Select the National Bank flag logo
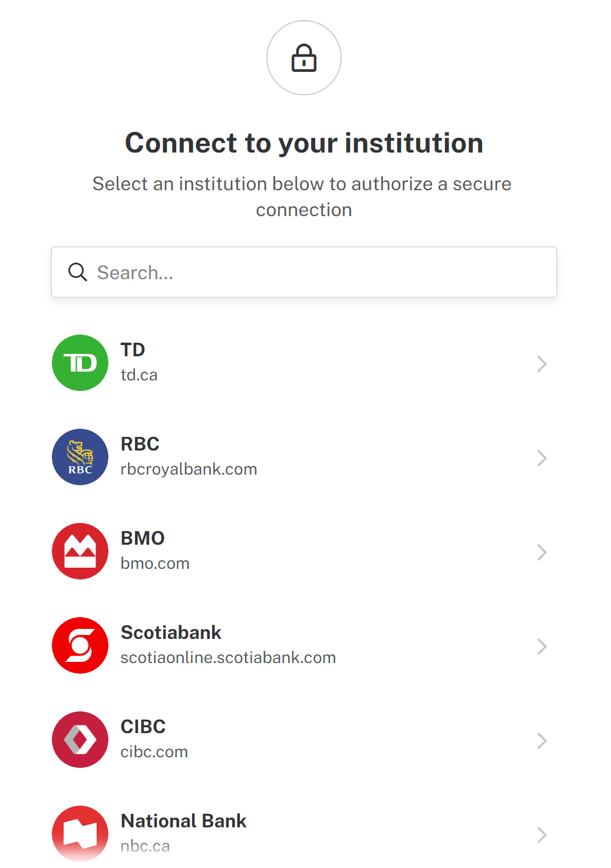Screen dimensions: 611x868 tap(80, 834)
